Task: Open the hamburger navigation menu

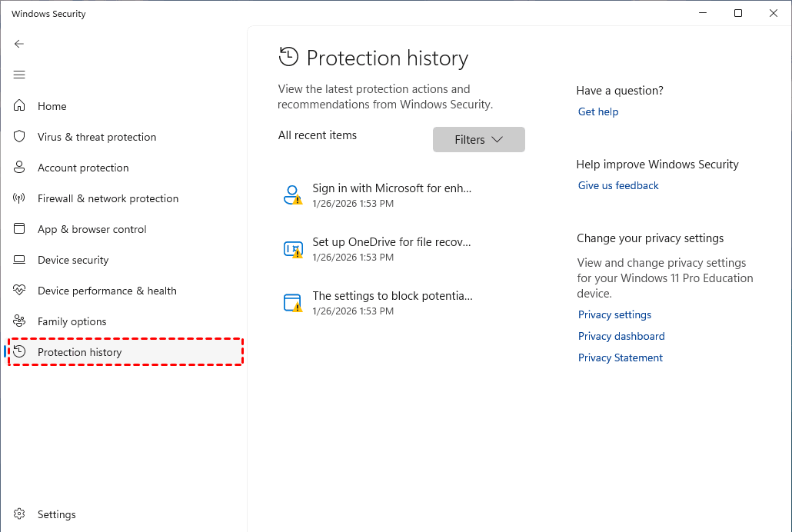Action: 19,75
